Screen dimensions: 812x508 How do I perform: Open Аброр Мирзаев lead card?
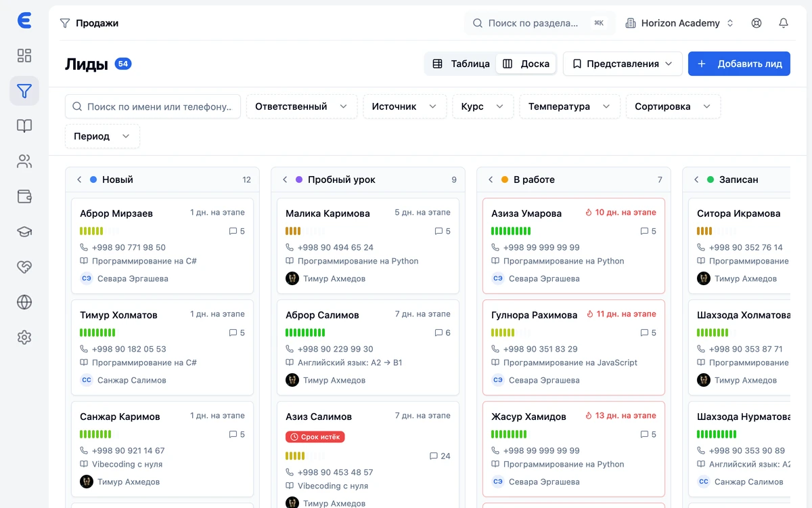162,246
